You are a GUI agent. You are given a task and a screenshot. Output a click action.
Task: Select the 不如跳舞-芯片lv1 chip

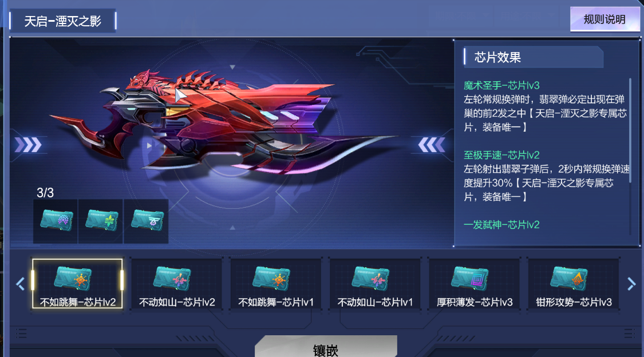[276, 284]
